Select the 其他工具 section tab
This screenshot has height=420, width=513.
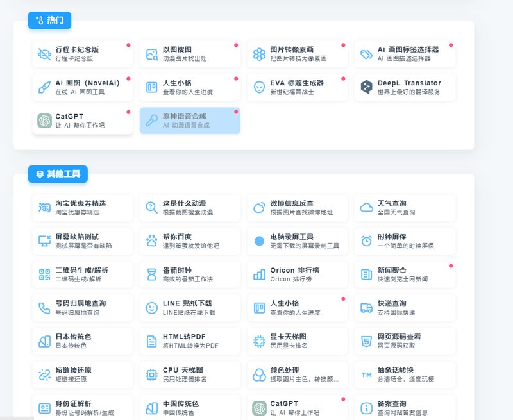(58, 173)
